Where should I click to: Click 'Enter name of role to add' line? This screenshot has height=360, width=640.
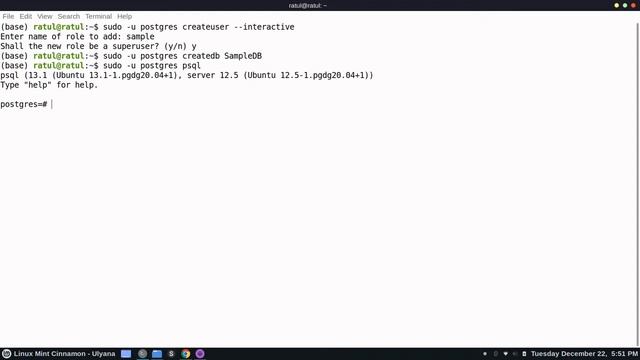(77, 37)
